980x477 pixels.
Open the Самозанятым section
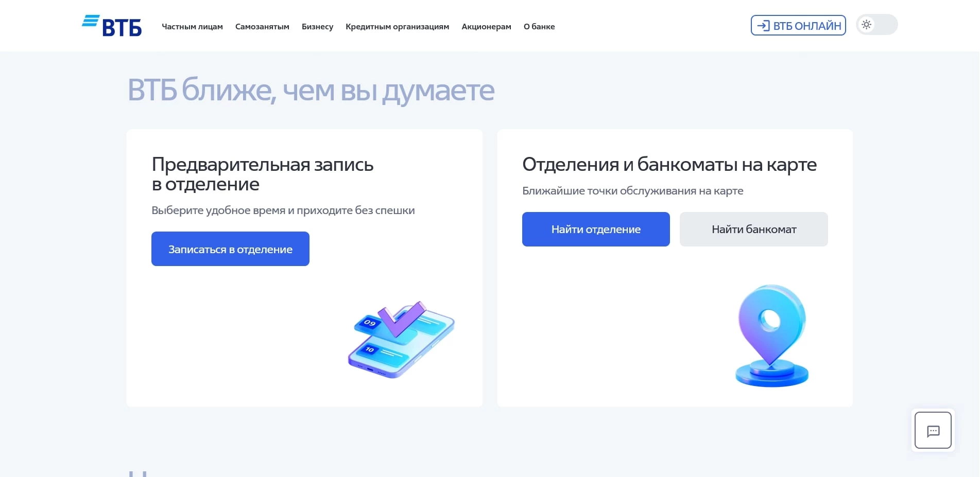click(262, 26)
